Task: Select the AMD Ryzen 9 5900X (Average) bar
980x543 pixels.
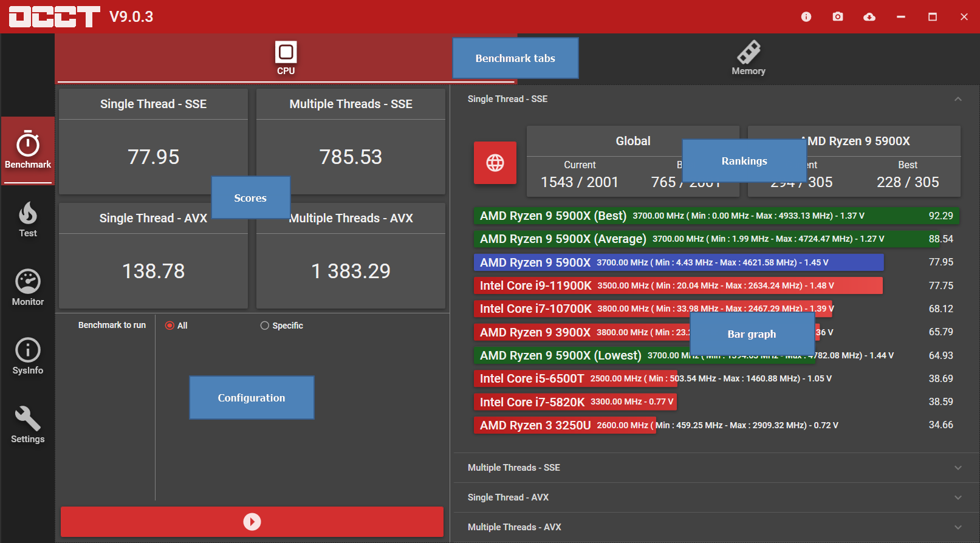Action: click(707, 239)
